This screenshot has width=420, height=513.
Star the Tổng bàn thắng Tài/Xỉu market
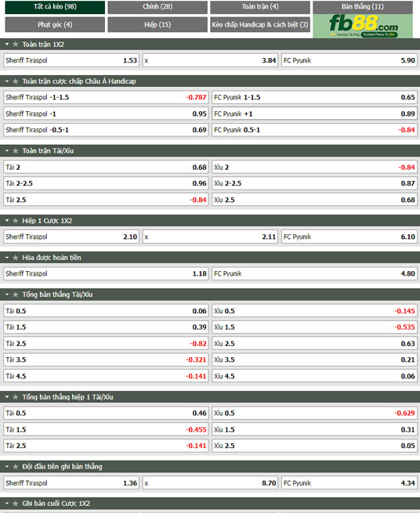tap(16, 294)
